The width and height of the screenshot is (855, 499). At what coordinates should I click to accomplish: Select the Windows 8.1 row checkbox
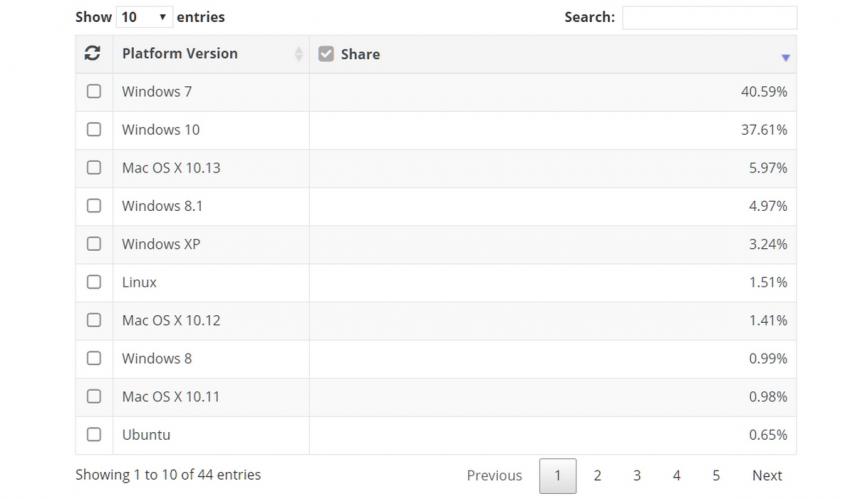(x=94, y=206)
